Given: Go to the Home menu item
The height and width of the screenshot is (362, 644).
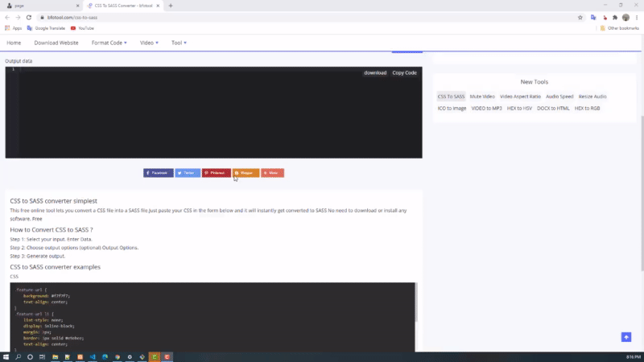Looking at the screenshot, I should click(x=14, y=43).
